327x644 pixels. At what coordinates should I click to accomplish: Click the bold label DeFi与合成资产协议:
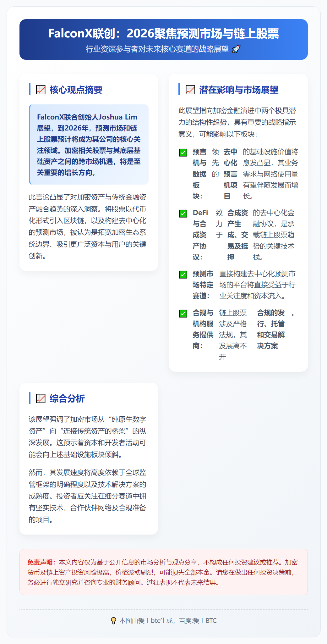coord(200,235)
